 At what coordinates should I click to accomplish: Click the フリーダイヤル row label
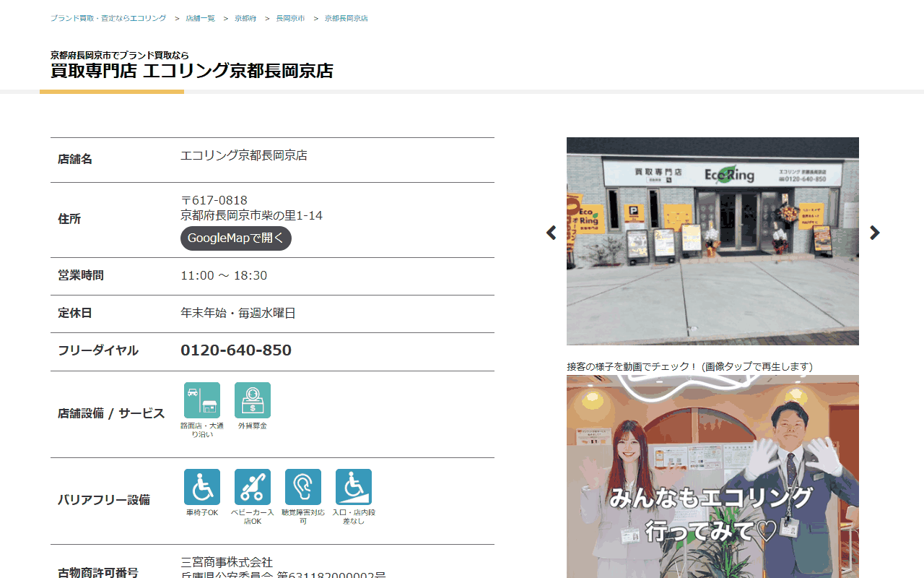(98, 350)
